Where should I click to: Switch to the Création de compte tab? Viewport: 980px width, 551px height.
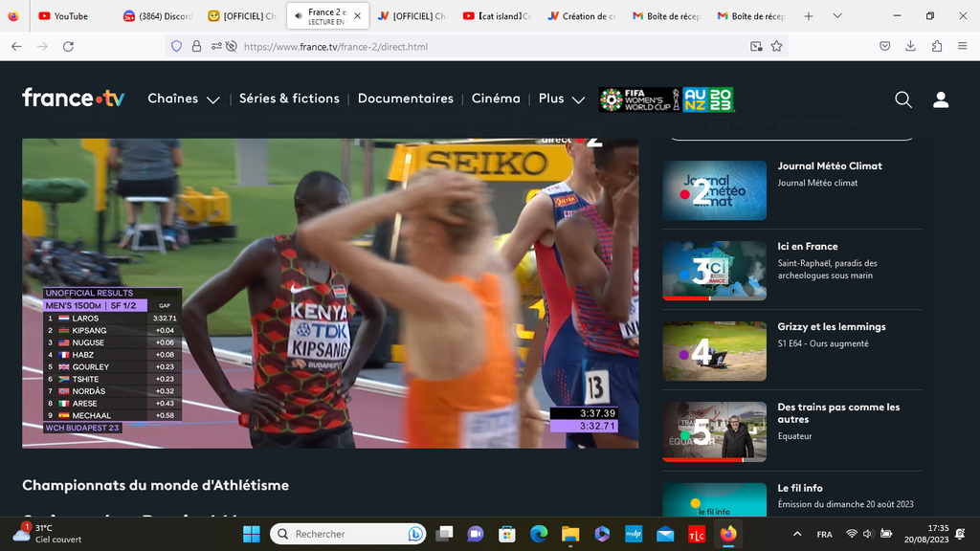coord(583,16)
